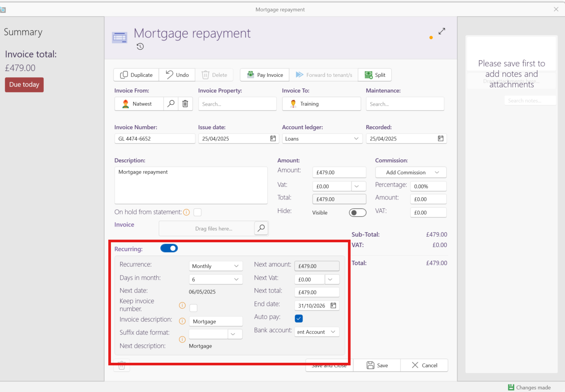Click Pay Invoice
Screen dimensions: 565x392
(265, 75)
